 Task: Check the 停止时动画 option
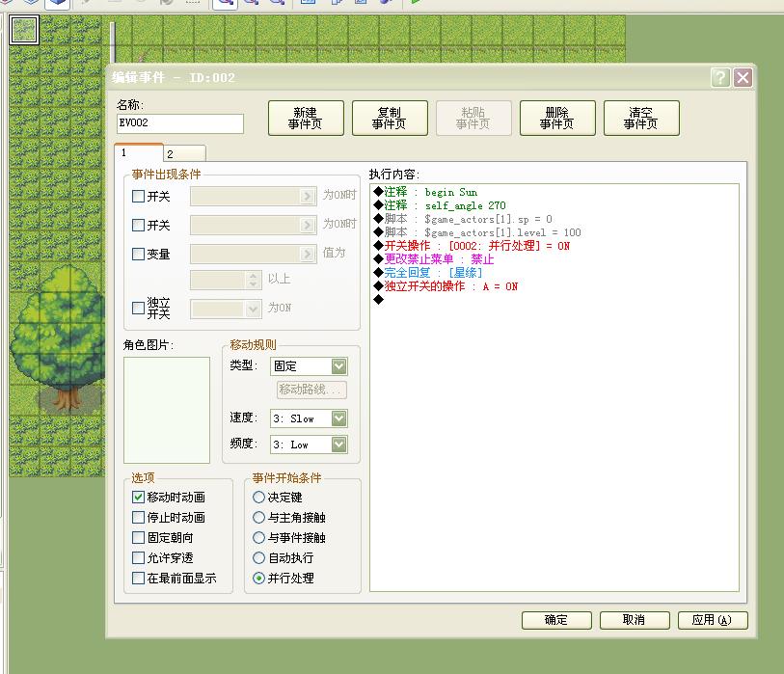coord(139,517)
